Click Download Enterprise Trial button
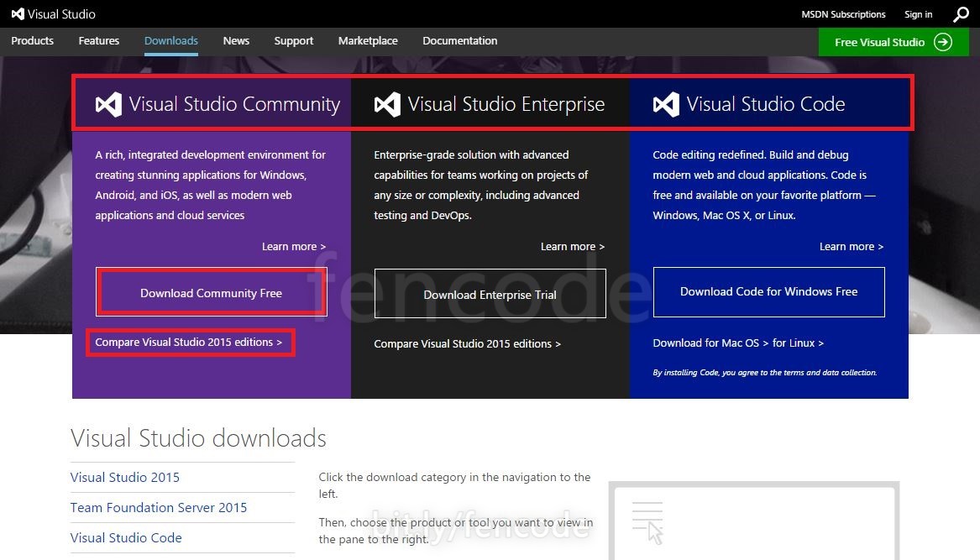The image size is (980, 560). tap(490, 294)
